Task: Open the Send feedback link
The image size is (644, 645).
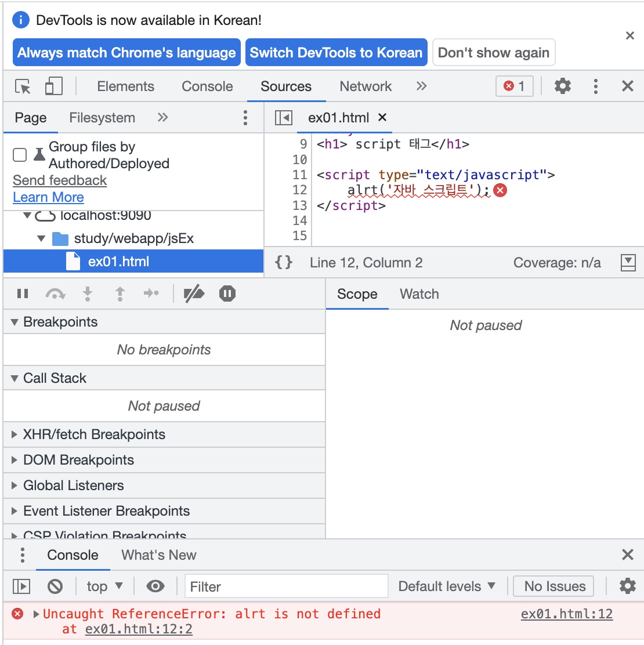Action: 60,180
